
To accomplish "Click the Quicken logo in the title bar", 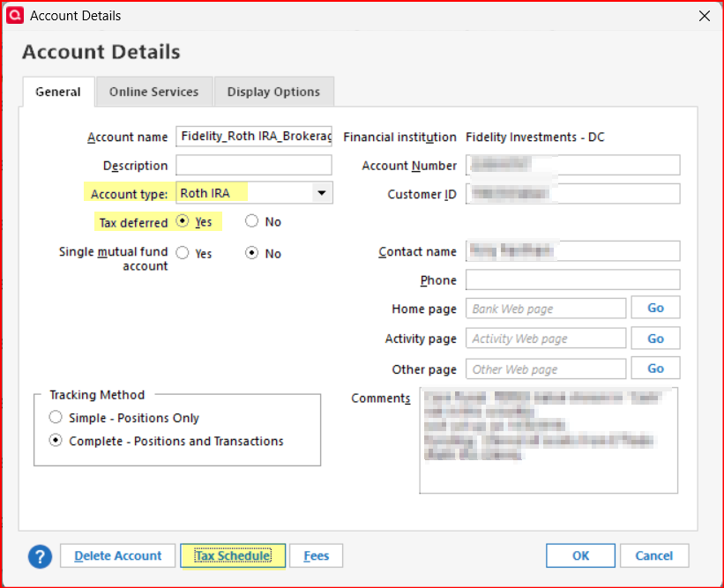I will tap(15, 15).
